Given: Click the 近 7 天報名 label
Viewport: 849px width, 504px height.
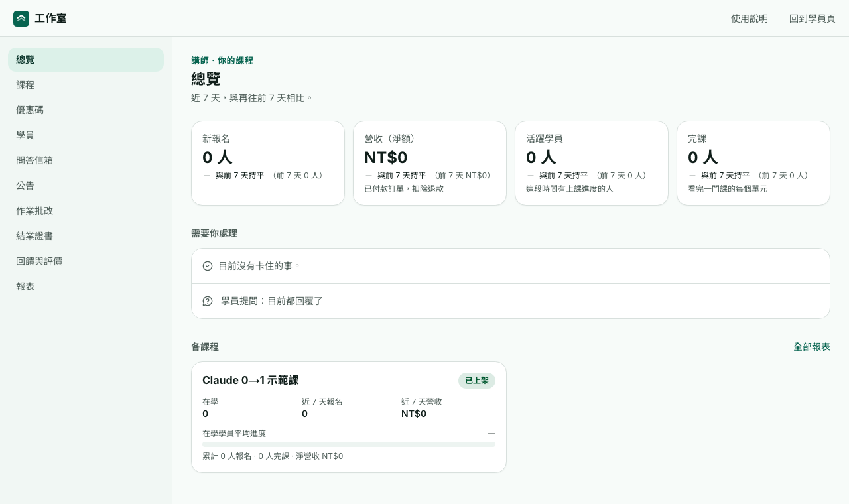Looking at the screenshot, I should [322, 402].
